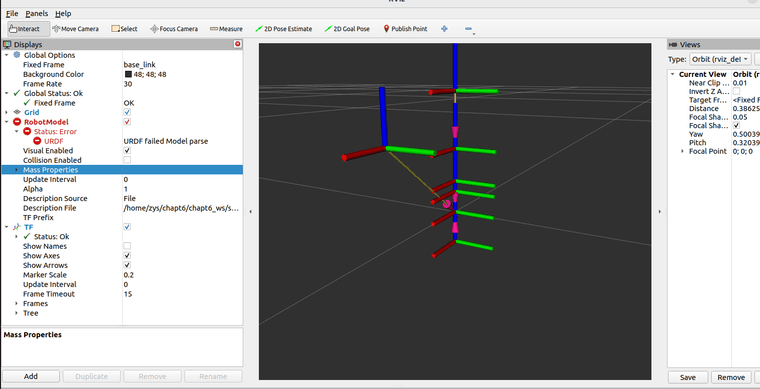Collapse the Global Status tree node
Screen dimensions: 760x389
click(x=7, y=93)
